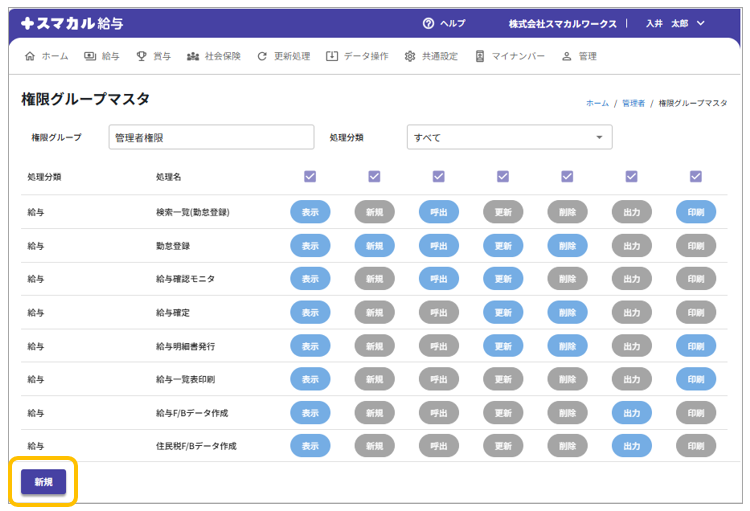The height and width of the screenshot is (511, 750).
Task: Toggle 削除 permission for 勤怠登録 row
Action: (567, 245)
